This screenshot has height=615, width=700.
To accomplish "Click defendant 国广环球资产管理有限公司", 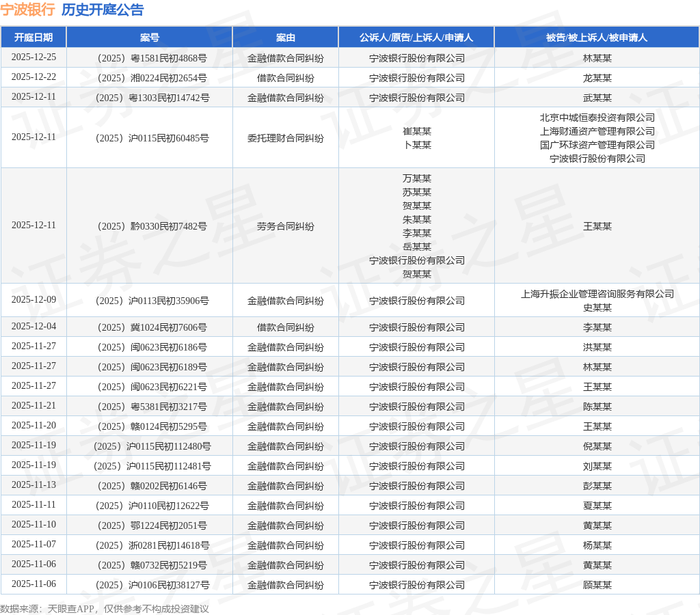I will [597, 145].
